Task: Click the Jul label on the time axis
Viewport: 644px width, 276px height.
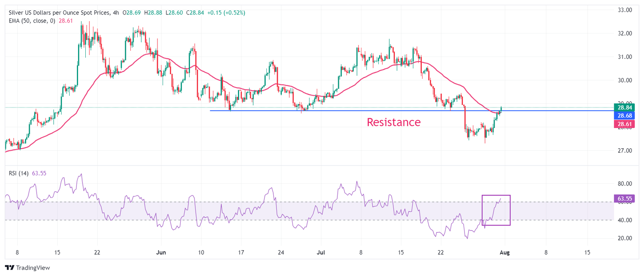Action: [x=321, y=253]
